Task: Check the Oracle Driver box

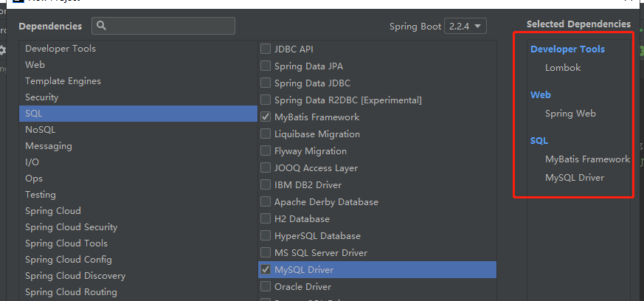Action: point(266,287)
